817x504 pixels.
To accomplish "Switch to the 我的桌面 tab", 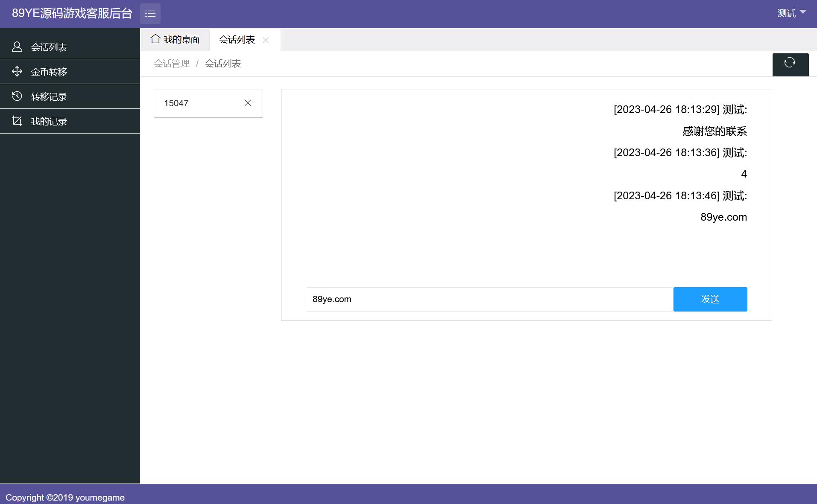I will pos(175,40).
